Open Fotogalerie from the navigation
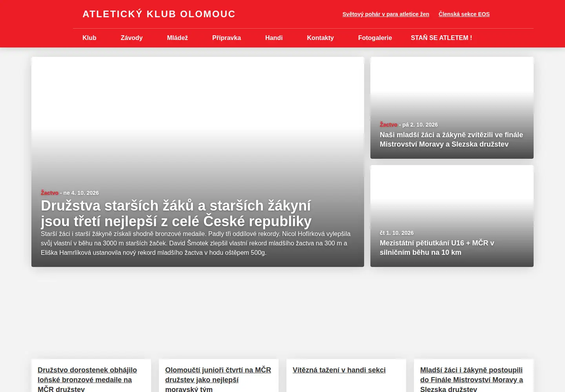Viewport: 565px width, 392px height. click(375, 38)
